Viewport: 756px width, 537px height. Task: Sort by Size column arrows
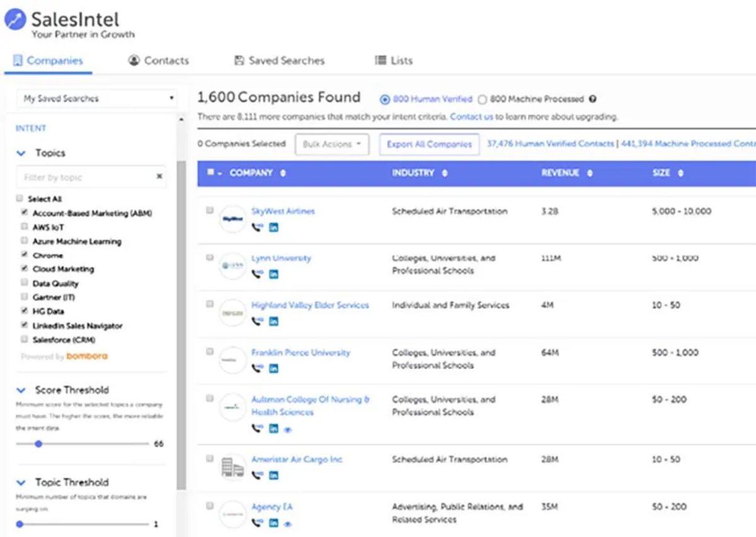pos(680,173)
